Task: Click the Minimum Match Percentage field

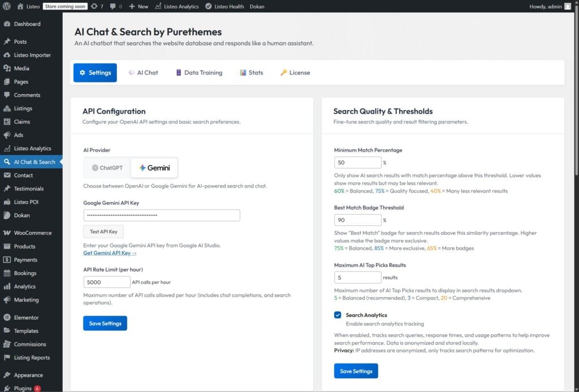Action: (x=357, y=163)
